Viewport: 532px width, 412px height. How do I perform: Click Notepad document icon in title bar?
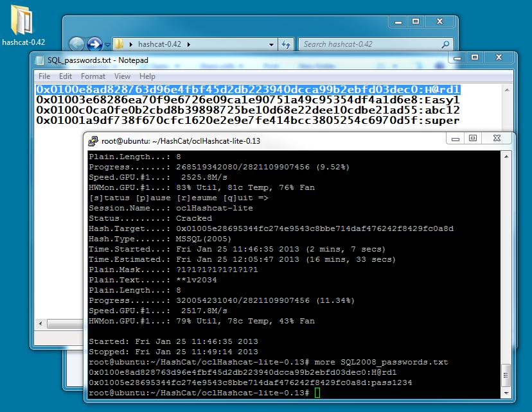tap(40, 60)
